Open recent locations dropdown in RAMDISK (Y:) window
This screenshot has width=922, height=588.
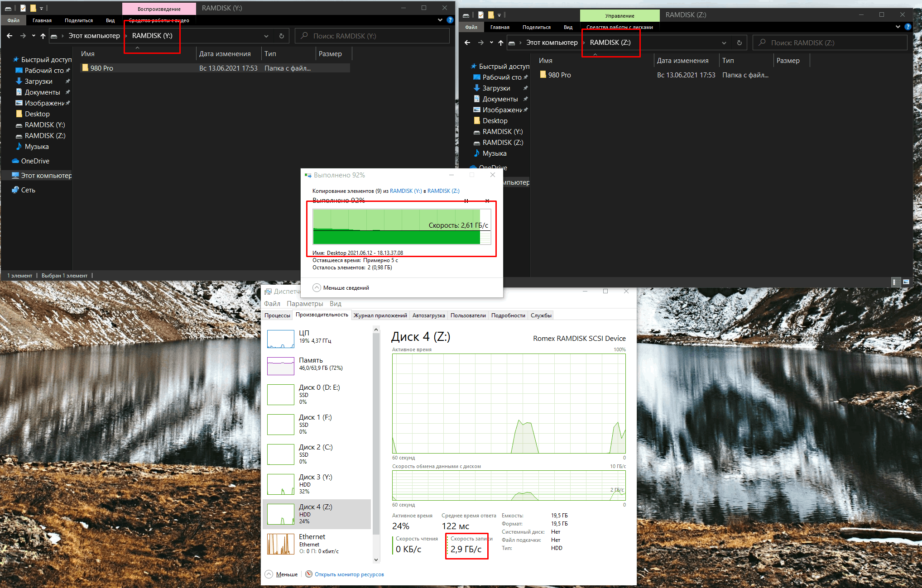(x=34, y=36)
